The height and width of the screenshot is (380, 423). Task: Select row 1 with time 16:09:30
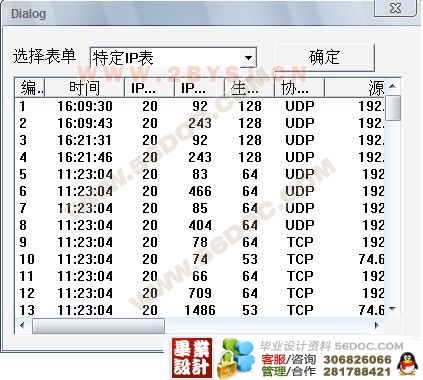click(x=200, y=106)
